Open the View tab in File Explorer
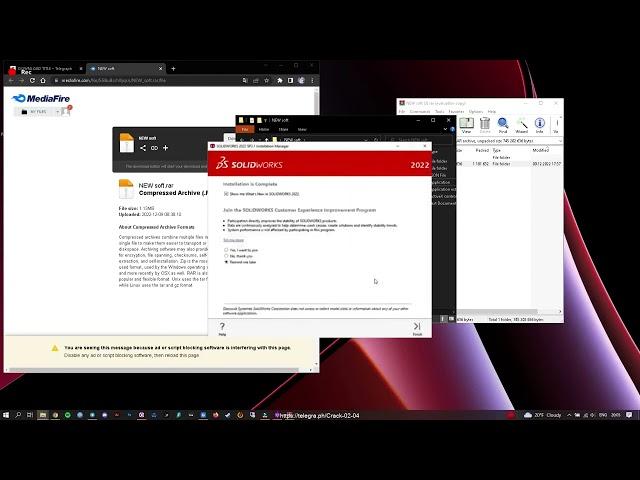Image resolution: width=640 pixels, height=480 pixels. [x=302, y=129]
